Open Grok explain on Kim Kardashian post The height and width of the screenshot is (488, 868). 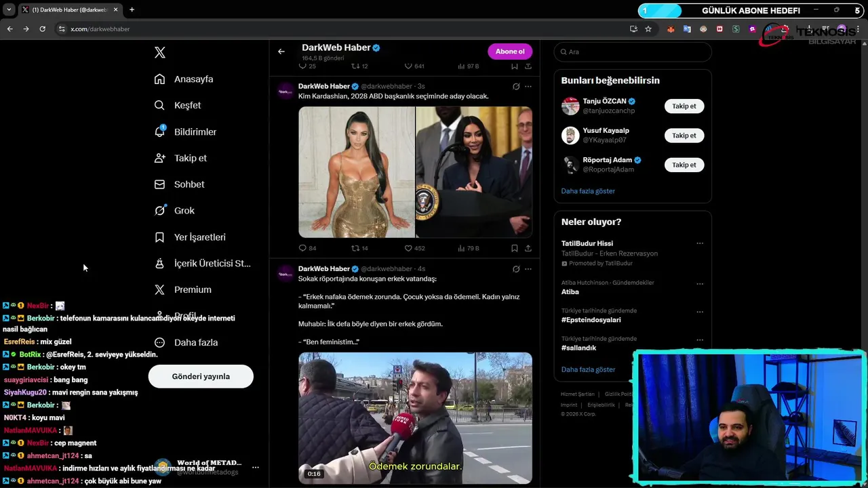pos(516,87)
